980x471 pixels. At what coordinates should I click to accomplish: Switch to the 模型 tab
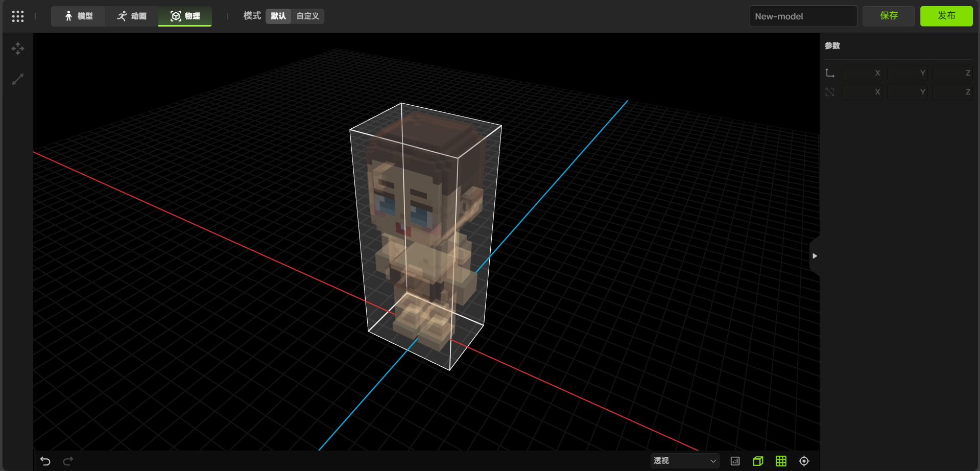point(79,16)
